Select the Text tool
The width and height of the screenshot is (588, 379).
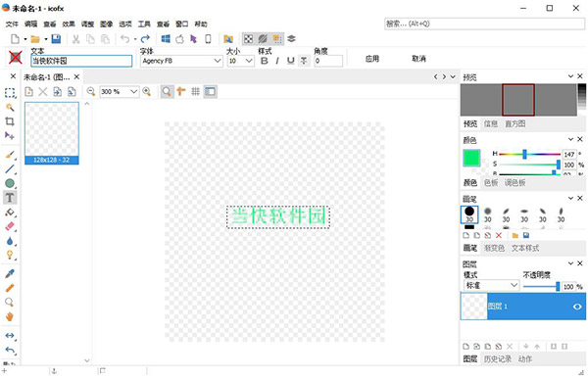point(10,198)
